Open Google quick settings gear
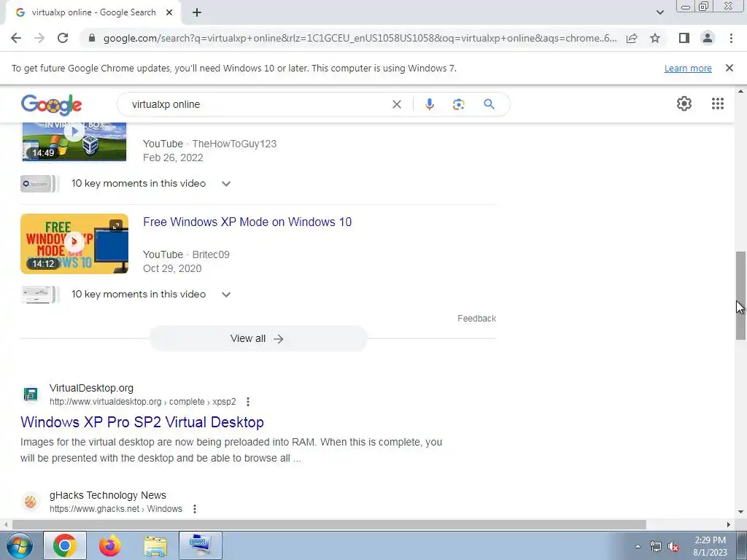 (684, 104)
